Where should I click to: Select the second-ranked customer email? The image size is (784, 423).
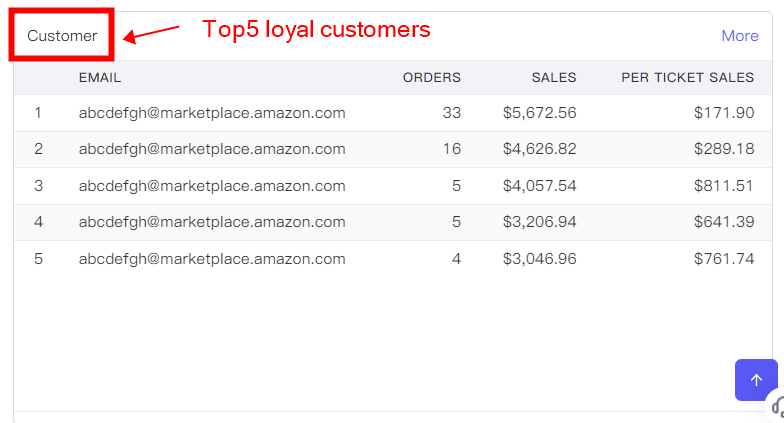click(x=212, y=149)
